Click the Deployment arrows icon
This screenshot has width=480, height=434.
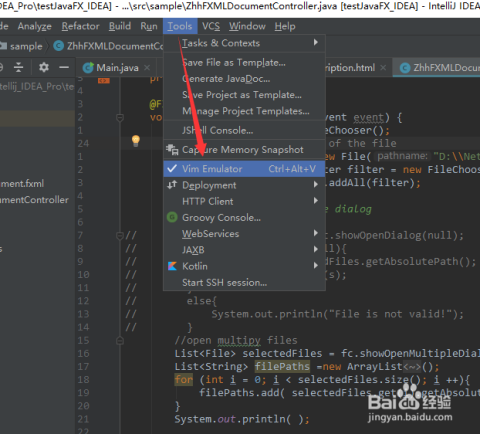[x=172, y=185]
